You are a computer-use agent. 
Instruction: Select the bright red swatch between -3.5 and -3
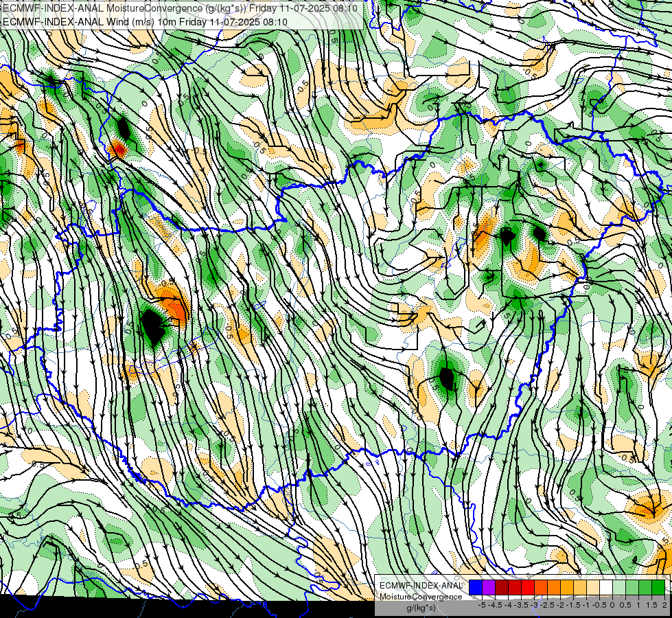pos(528,588)
